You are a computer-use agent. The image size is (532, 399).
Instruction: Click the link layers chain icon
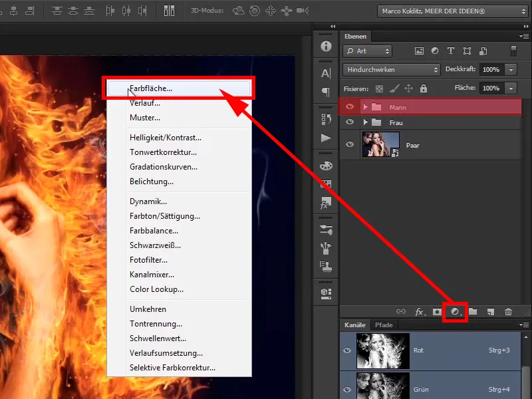coord(401,311)
